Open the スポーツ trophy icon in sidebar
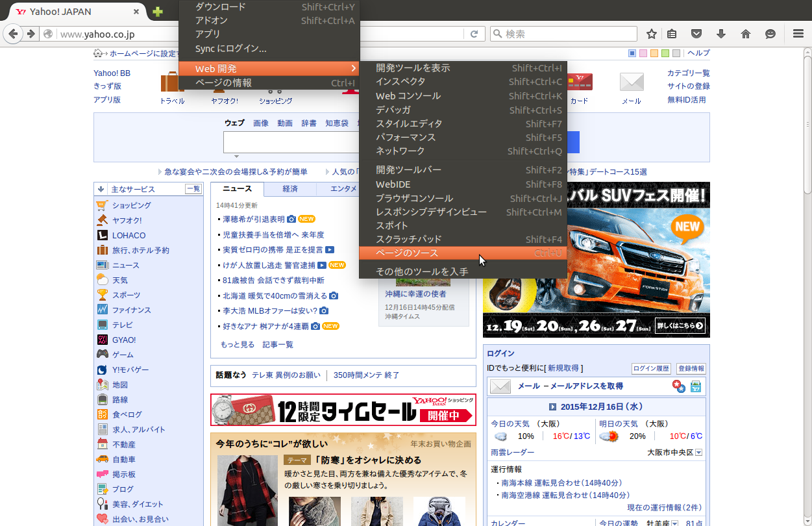Screen dimensions: 812x526 point(102,295)
